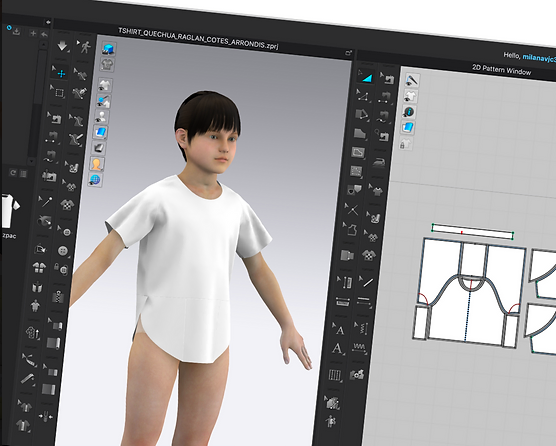Viewport: 556px width, 446px height.
Task: Toggle the blue cube 3D display option
Action: point(108,49)
